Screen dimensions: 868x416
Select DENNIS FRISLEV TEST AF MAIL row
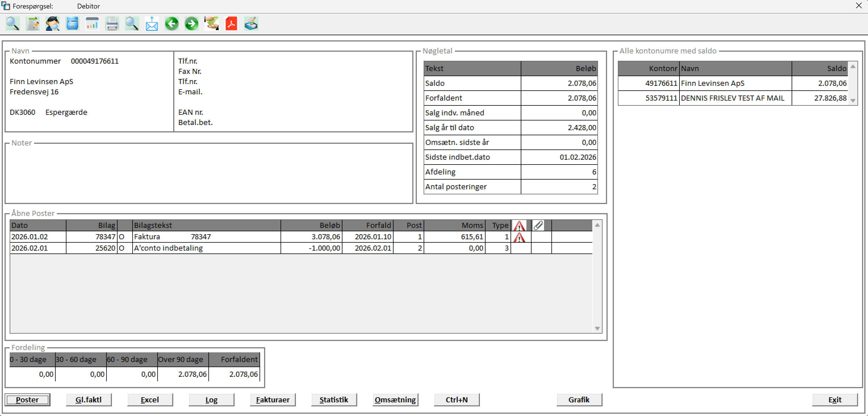[x=733, y=98]
